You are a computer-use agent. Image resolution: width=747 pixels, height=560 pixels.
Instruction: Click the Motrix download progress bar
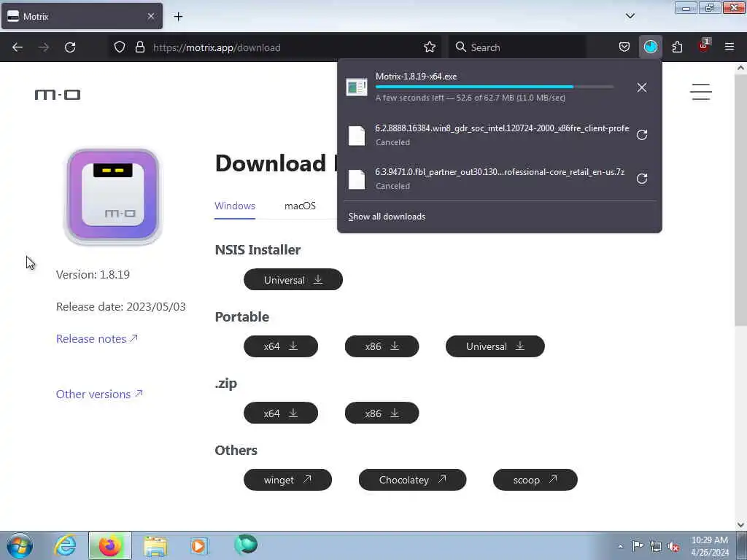(x=494, y=87)
